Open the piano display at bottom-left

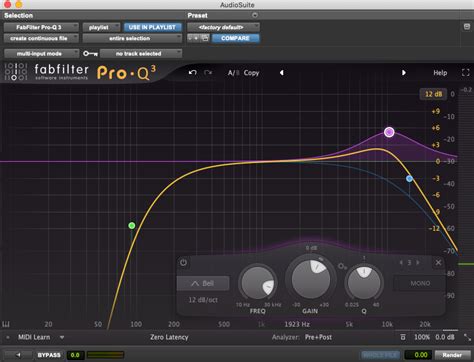(6, 324)
